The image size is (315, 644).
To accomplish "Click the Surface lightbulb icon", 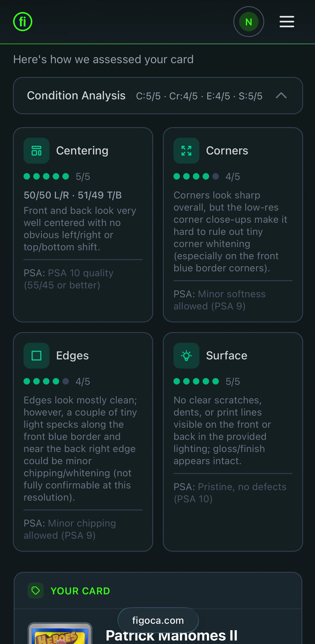I will 186,355.
